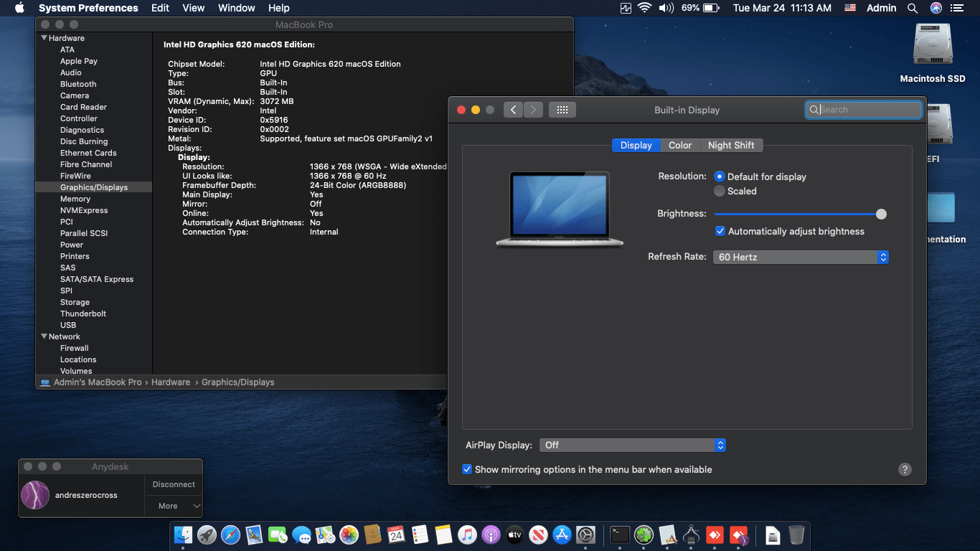Image resolution: width=980 pixels, height=551 pixels.
Task: Click Disconnect in the Anydesk window
Action: pyautogui.click(x=174, y=484)
